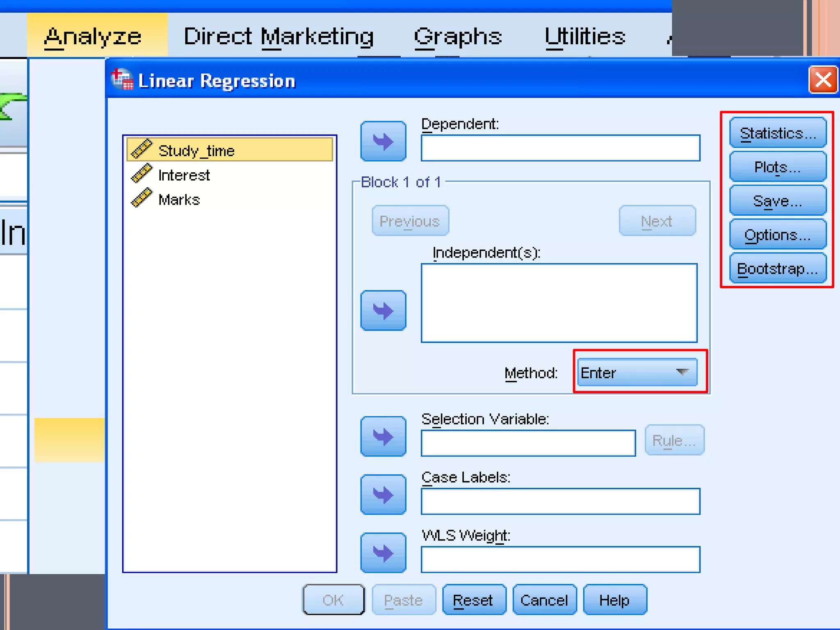Click the arrow button beside Case Labels
This screenshot has width=840, height=630.
pos(383,495)
